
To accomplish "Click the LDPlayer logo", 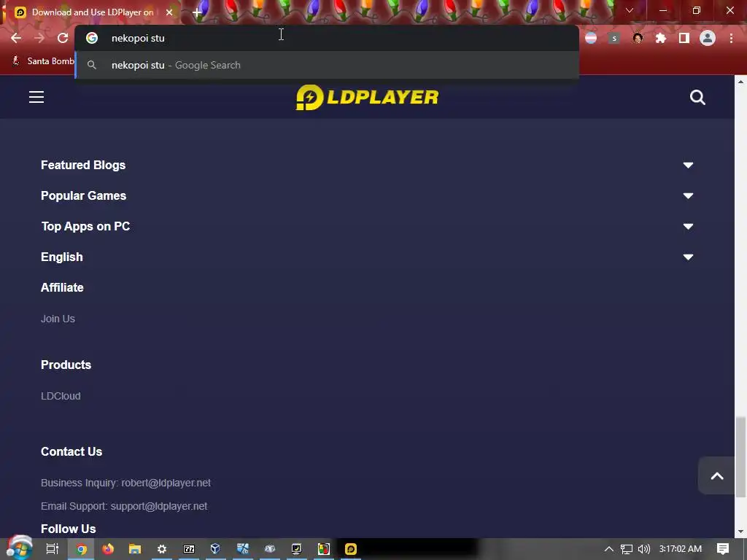I will tap(367, 97).
